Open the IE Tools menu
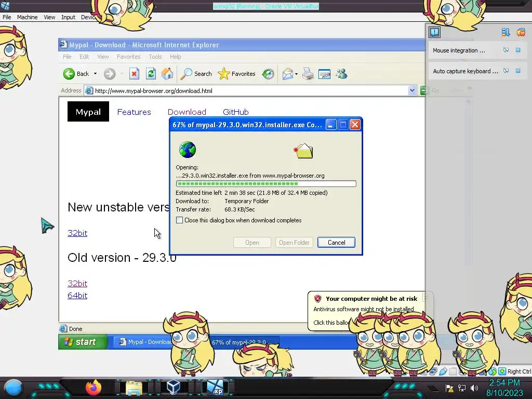Screen dimensions: 532x399 [155, 57]
